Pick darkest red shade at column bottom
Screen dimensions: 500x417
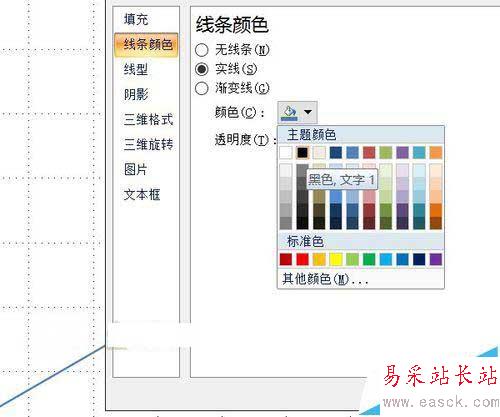369,223
